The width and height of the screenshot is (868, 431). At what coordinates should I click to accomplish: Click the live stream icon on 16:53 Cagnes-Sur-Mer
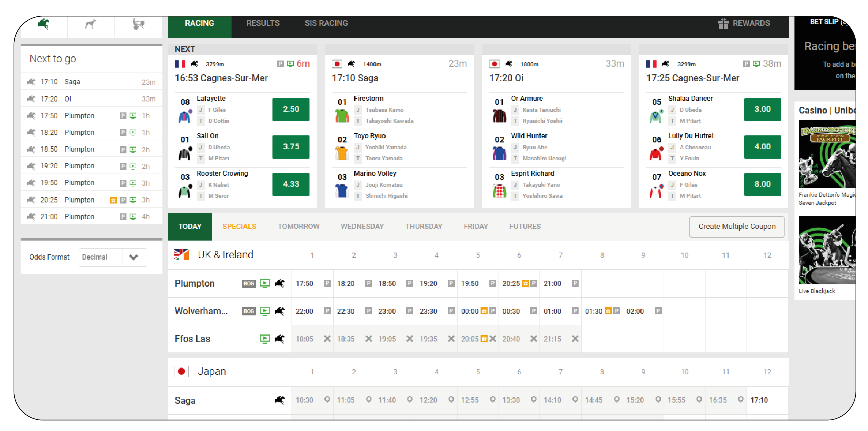pyautogui.click(x=290, y=64)
